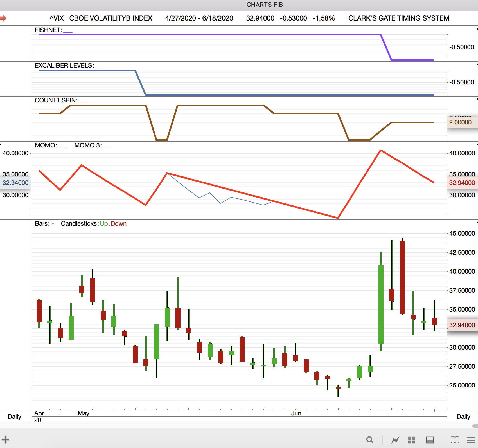Click the red arrow icon beside ^VIX
Screen dimensions: 478x448
coord(3,19)
